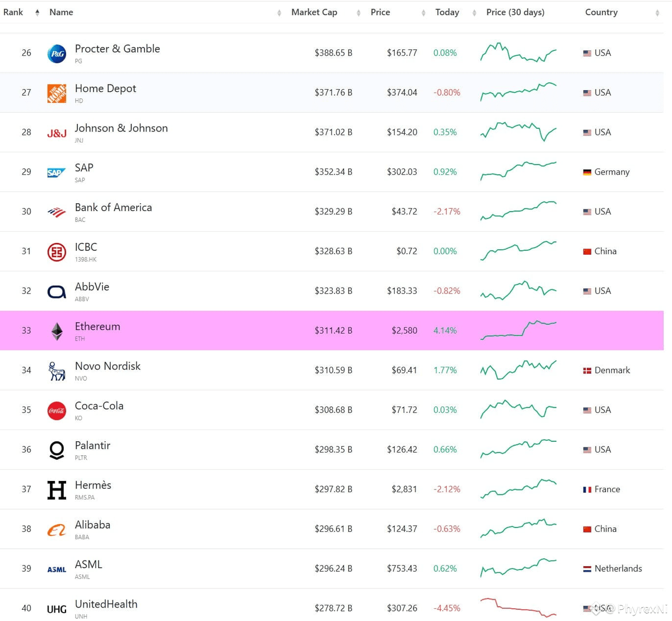Click the Netherlands flag icon

click(x=587, y=569)
